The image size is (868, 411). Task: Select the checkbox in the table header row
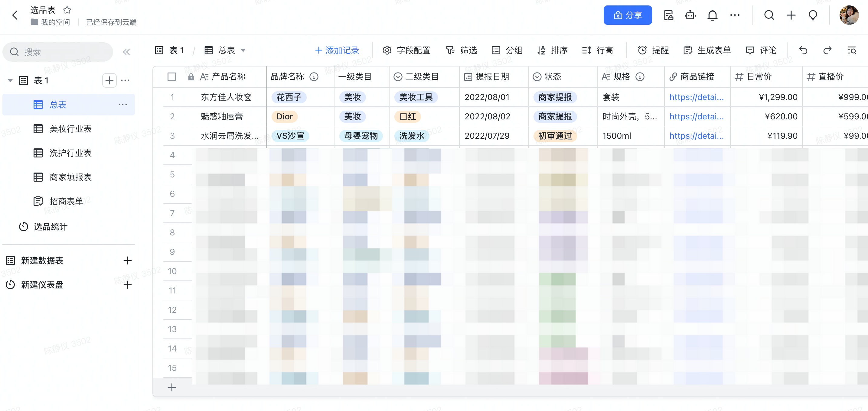coord(172,77)
